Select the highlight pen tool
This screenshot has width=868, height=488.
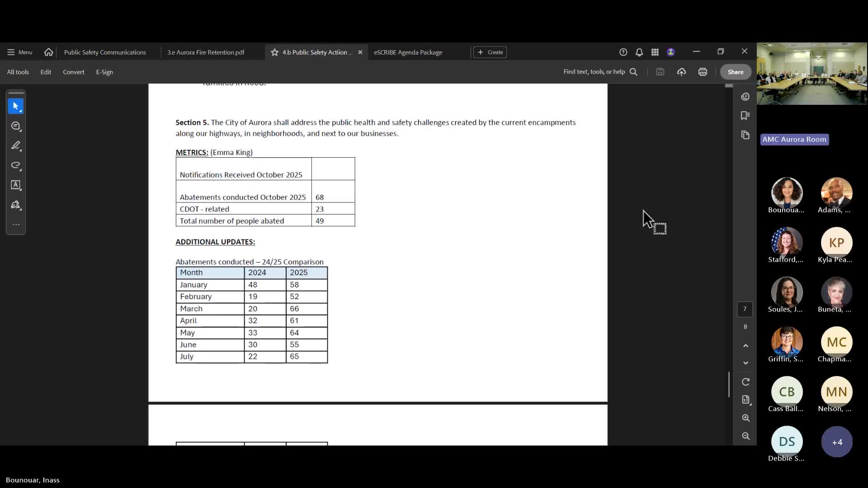coord(16,145)
